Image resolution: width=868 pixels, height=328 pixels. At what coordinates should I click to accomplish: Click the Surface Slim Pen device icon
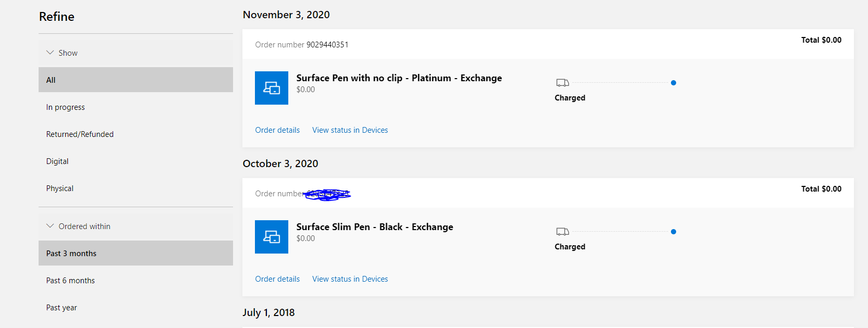[272, 237]
